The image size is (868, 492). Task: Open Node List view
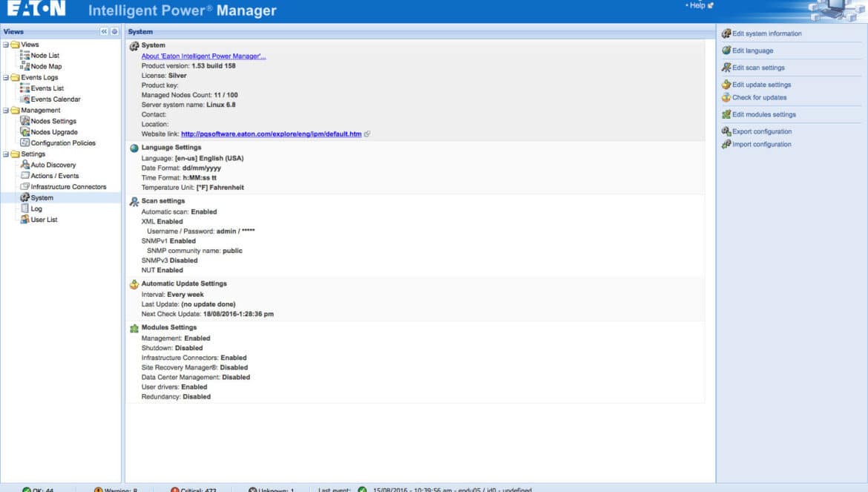coord(45,56)
